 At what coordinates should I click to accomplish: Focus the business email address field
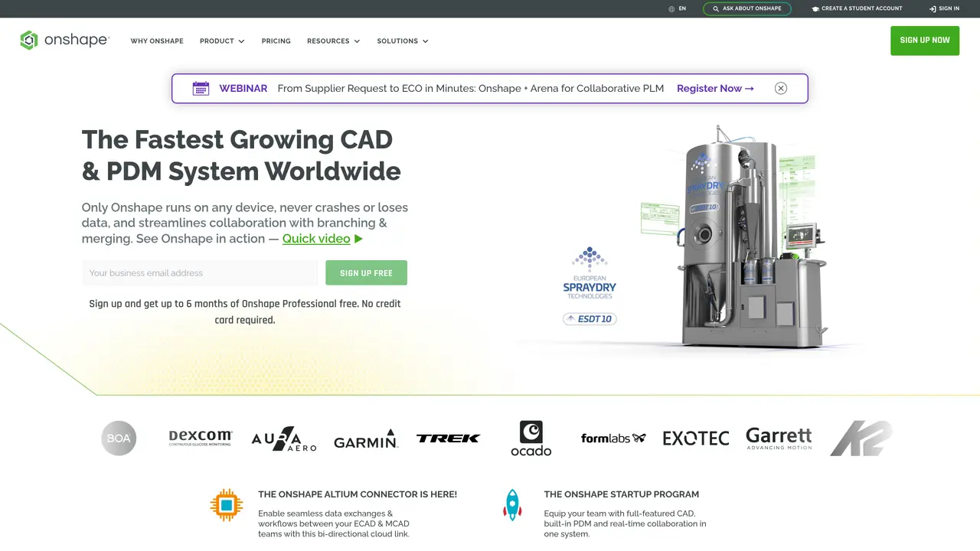[200, 273]
